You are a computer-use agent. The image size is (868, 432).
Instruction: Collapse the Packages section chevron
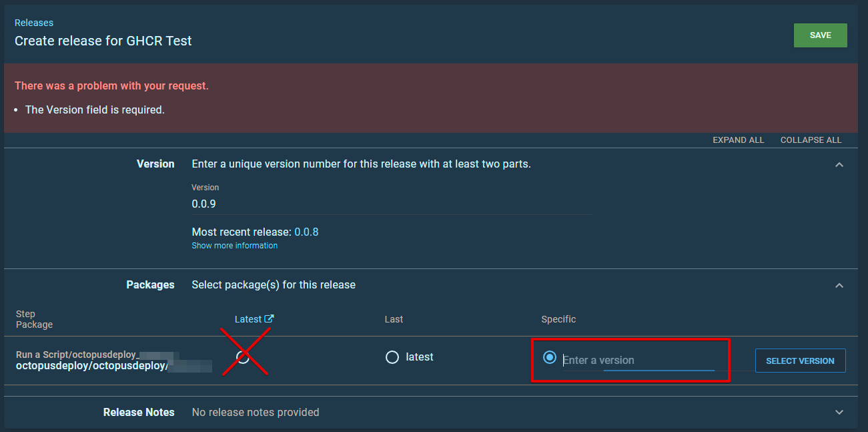(x=839, y=285)
